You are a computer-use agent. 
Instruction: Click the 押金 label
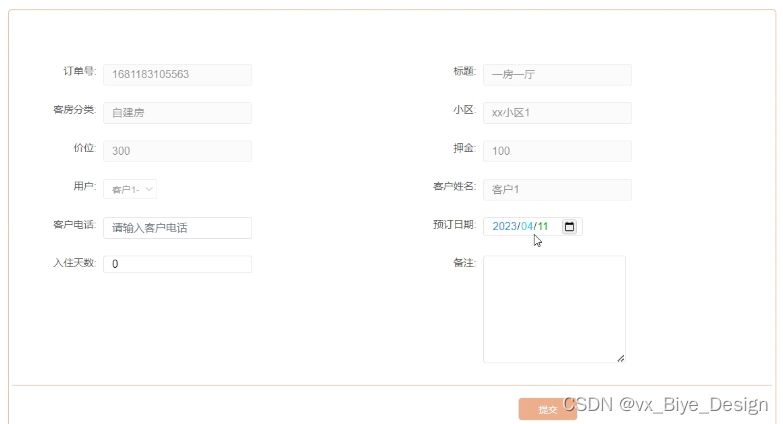click(464, 148)
